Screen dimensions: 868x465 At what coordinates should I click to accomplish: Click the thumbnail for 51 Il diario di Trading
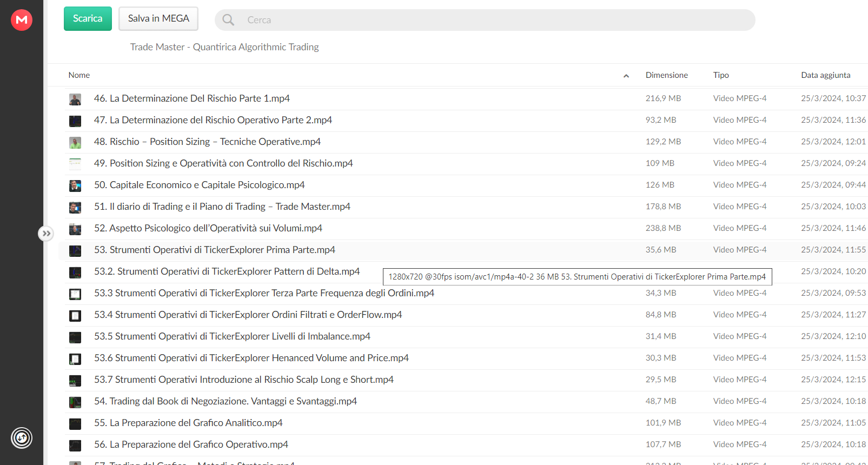pos(75,207)
